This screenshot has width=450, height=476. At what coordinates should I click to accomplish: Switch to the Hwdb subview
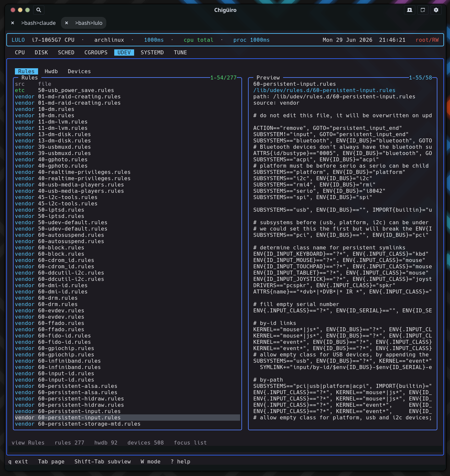click(x=51, y=71)
